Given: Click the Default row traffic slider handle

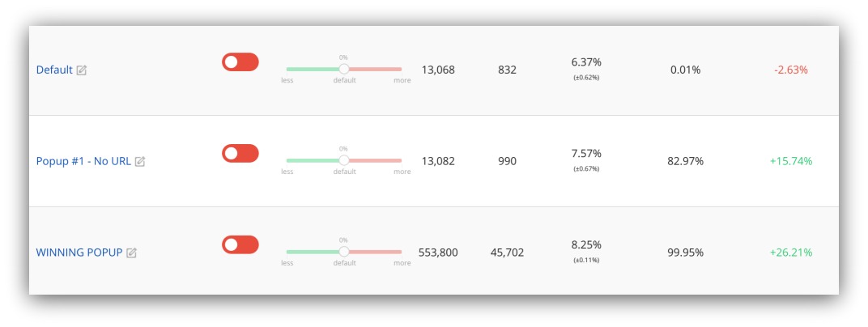Looking at the screenshot, I should pyautogui.click(x=344, y=69).
